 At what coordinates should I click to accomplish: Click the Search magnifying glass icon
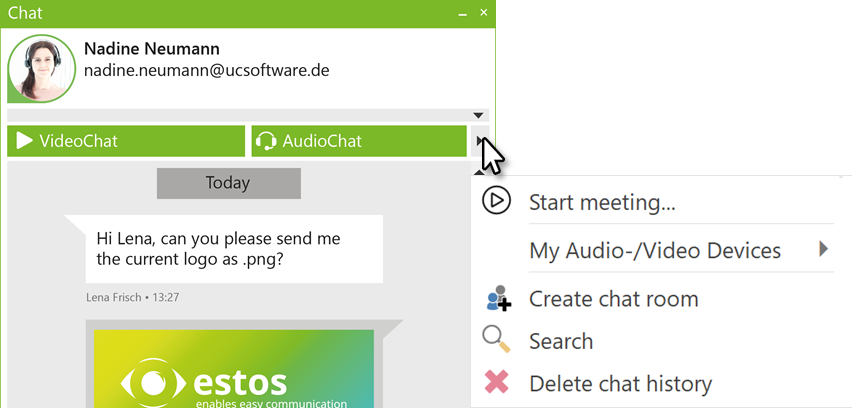[496, 339]
